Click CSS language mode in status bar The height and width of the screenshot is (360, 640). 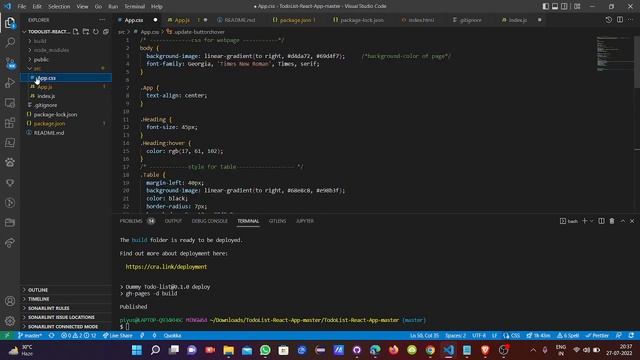pos(512,336)
